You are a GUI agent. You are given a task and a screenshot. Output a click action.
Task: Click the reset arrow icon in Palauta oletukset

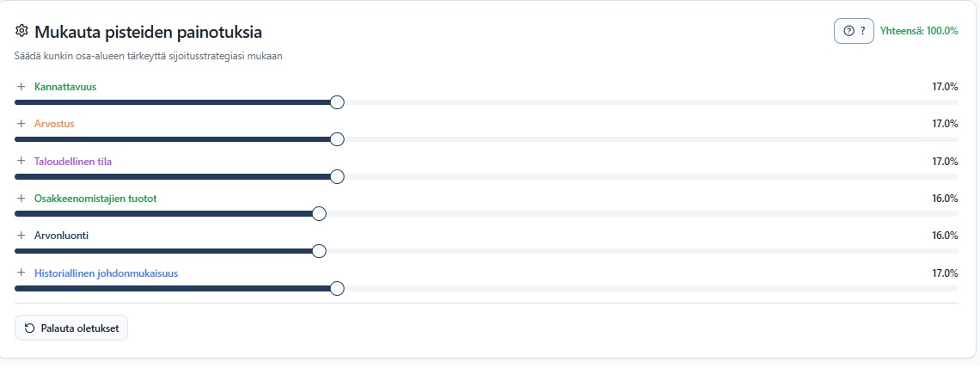(x=30, y=328)
